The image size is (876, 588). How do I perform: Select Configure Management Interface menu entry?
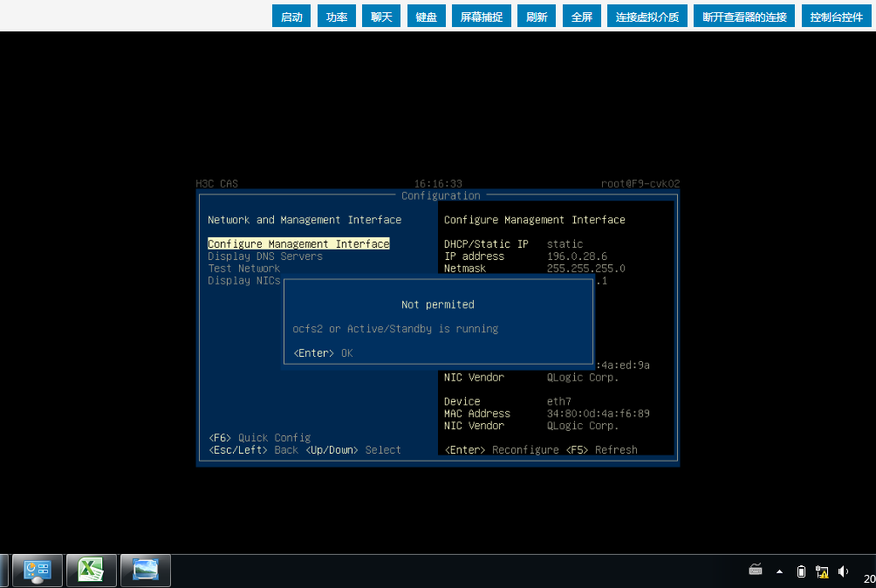298,244
